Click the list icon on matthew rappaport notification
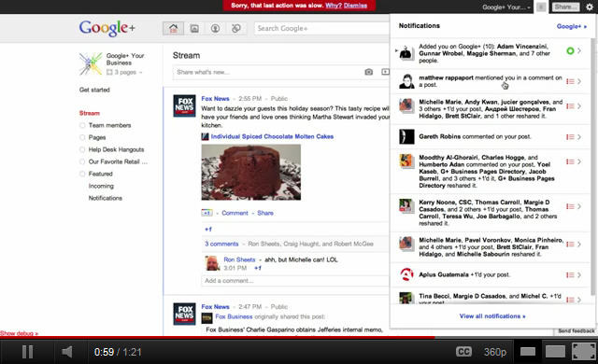 point(570,81)
